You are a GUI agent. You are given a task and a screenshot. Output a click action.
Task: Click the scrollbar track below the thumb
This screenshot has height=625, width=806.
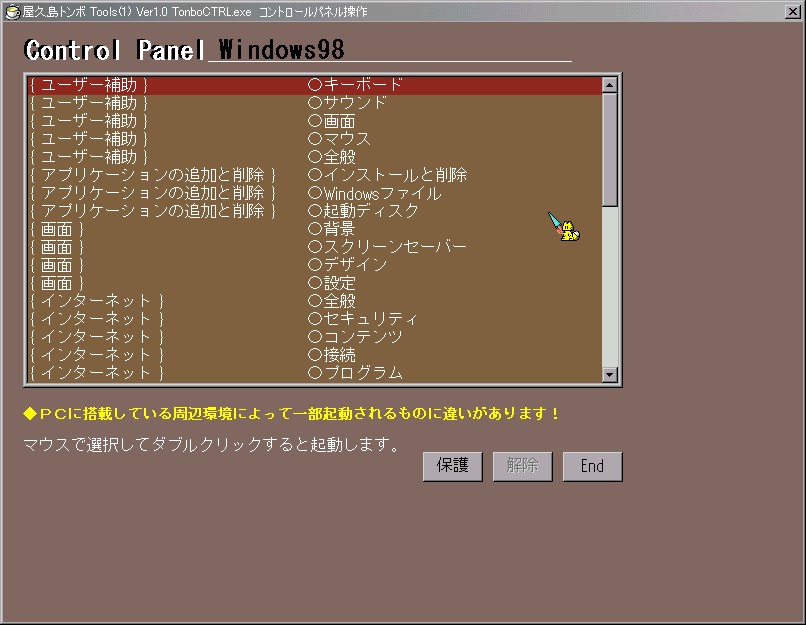pyautogui.click(x=610, y=286)
